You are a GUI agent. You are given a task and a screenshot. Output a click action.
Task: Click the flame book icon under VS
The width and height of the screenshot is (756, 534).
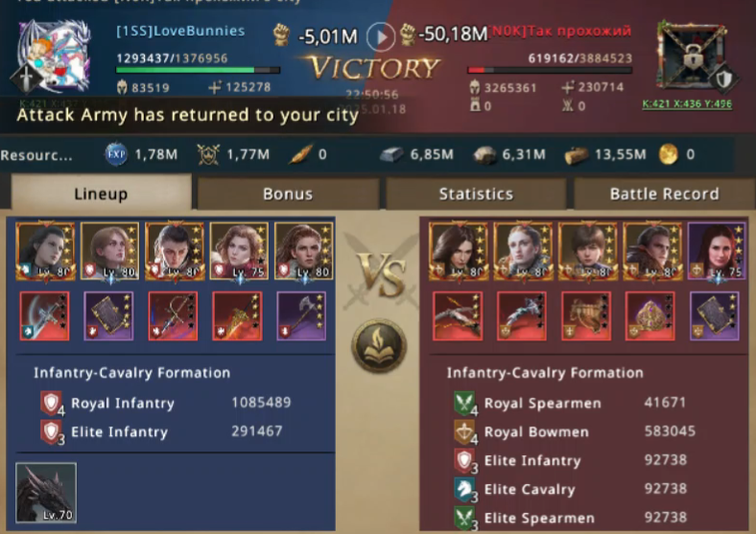point(379,346)
